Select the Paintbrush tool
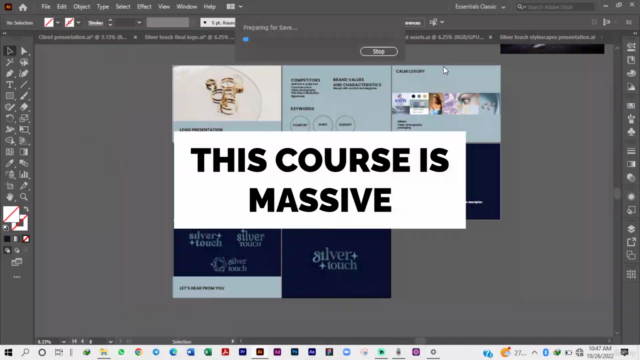The width and height of the screenshot is (640, 360). tap(24, 96)
